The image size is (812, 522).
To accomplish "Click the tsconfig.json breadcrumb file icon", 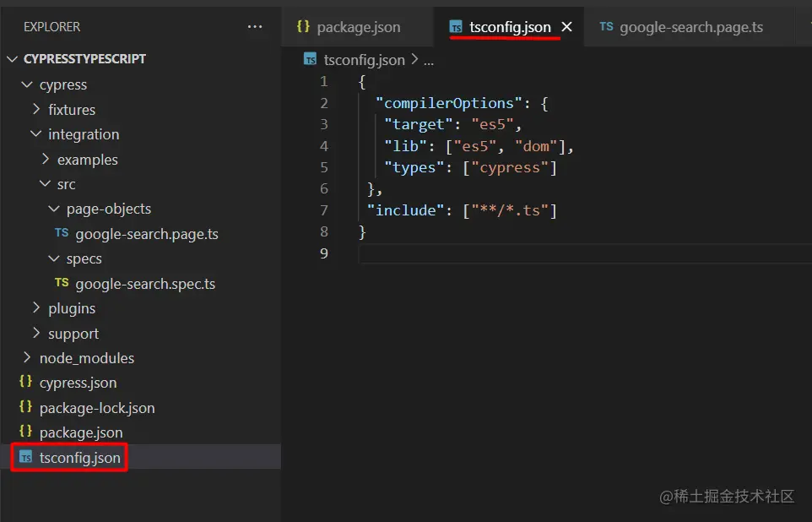I will 309,59.
